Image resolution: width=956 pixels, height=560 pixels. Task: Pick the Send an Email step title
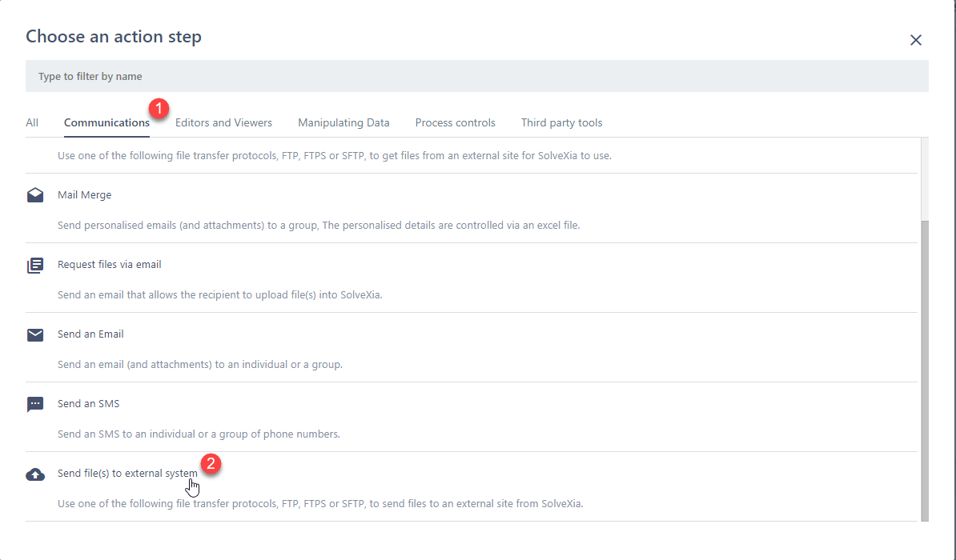click(x=90, y=334)
